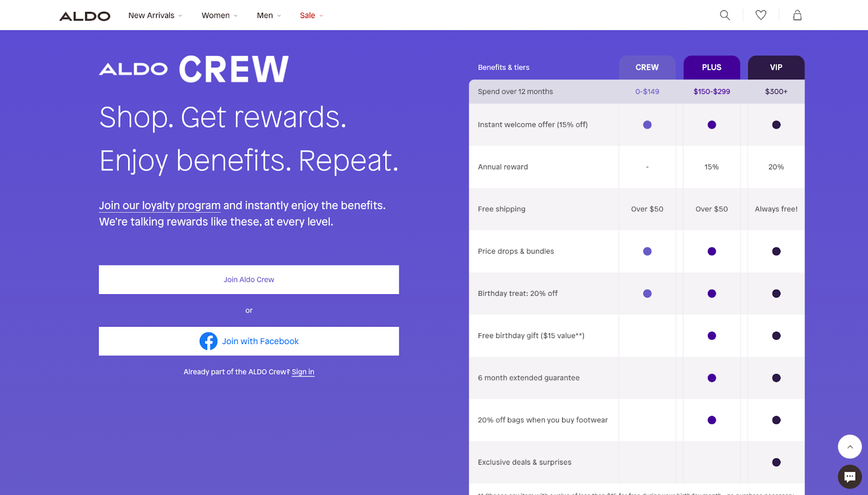Image resolution: width=868 pixels, height=495 pixels.
Task: Expand the New Arrivals menu
Action: tap(155, 15)
